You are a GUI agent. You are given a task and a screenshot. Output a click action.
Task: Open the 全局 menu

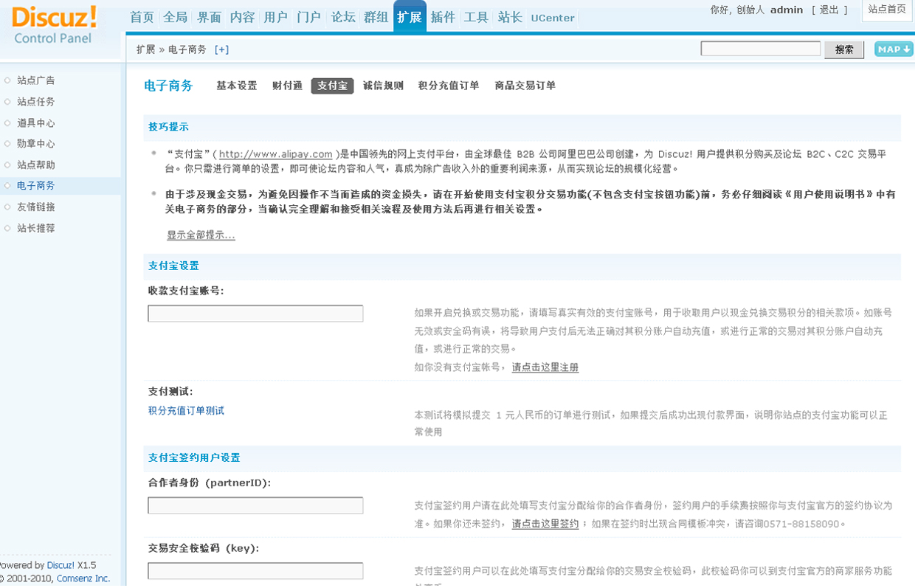click(176, 17)
